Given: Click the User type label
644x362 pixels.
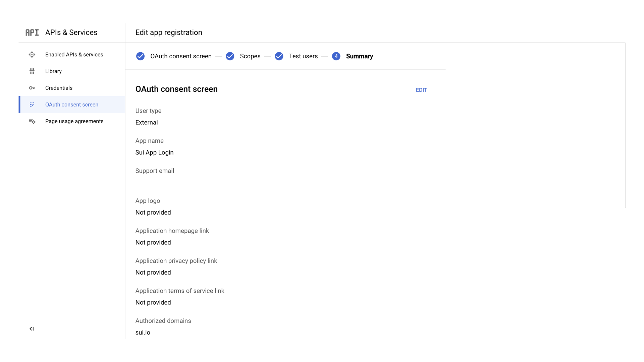Looking at the screenshot, I should coord(148,111).
